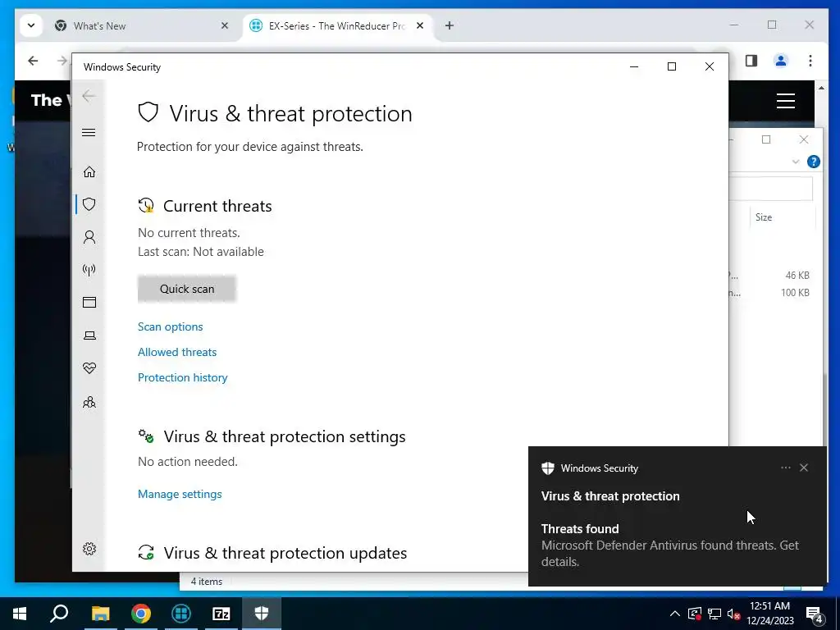Open Account protection person icon
The width and height of the screenshot is (840, 630).
[89, 237]
